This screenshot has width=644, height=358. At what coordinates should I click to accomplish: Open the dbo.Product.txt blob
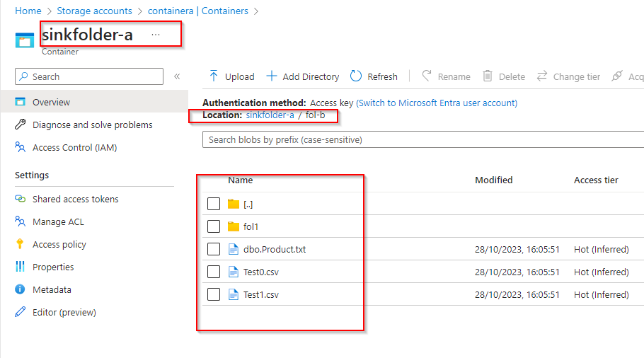point(275,249)
